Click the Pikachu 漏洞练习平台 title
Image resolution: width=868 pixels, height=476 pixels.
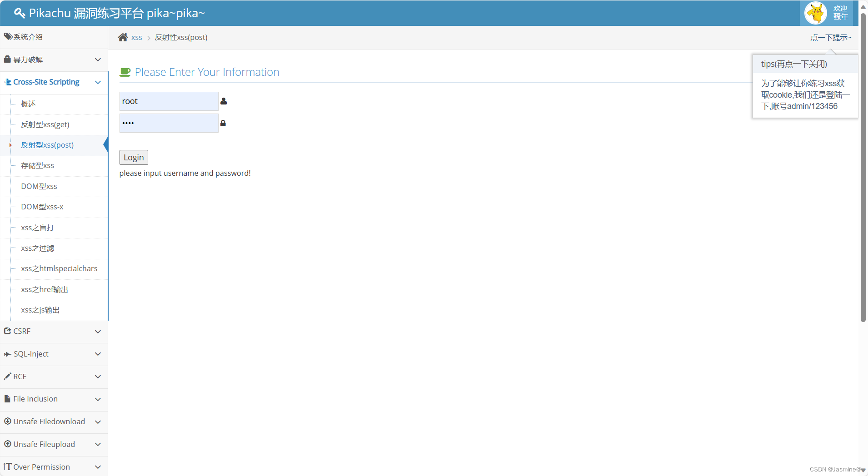point(117,13)
